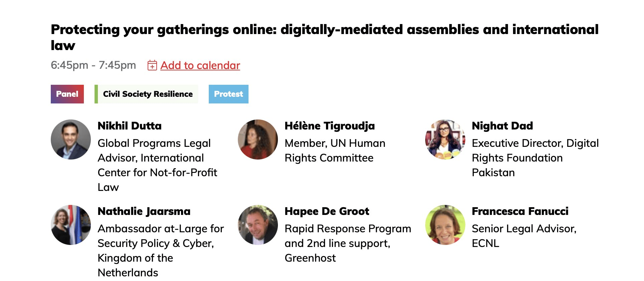Open the Hapee De Groot name link
Viewport: 644px width, 281px height.
327,211
